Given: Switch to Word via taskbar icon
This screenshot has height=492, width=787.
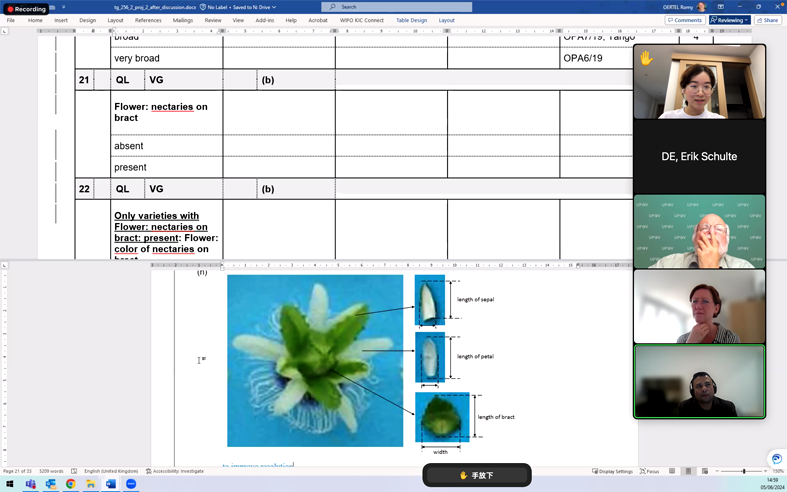Looking at the screenshot, I should 111,484.
